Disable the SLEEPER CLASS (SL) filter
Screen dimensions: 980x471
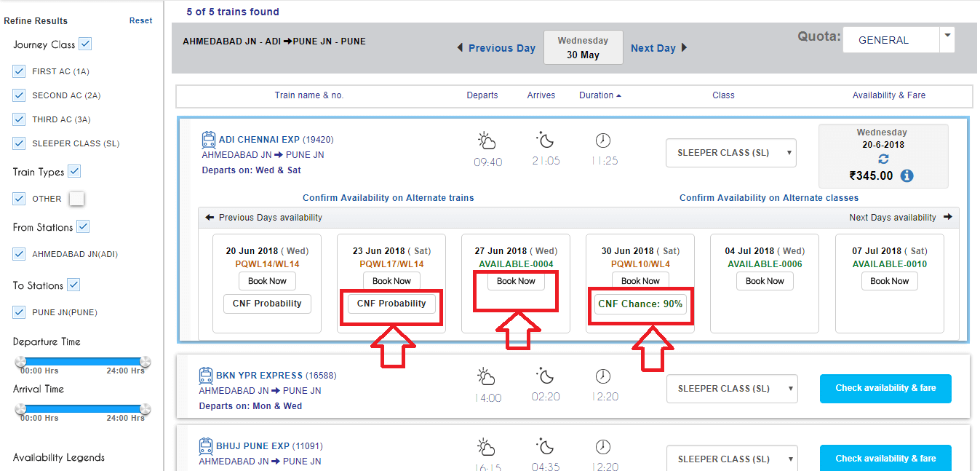point(18,143)
